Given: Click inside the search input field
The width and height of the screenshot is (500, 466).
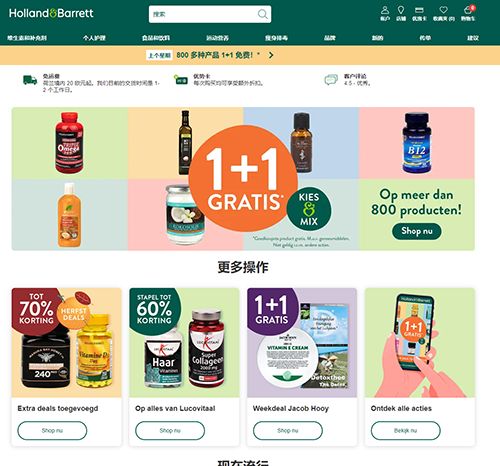Looking at the screenshot, I should click(203, 14).
